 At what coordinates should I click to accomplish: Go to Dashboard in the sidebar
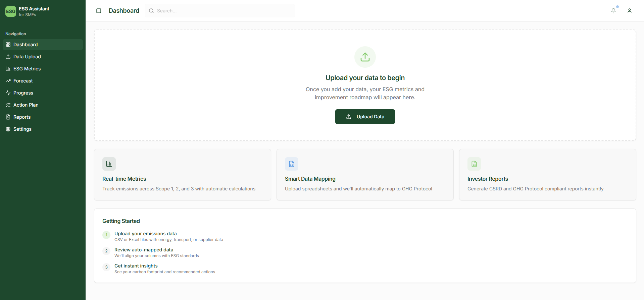pos(43,45)
